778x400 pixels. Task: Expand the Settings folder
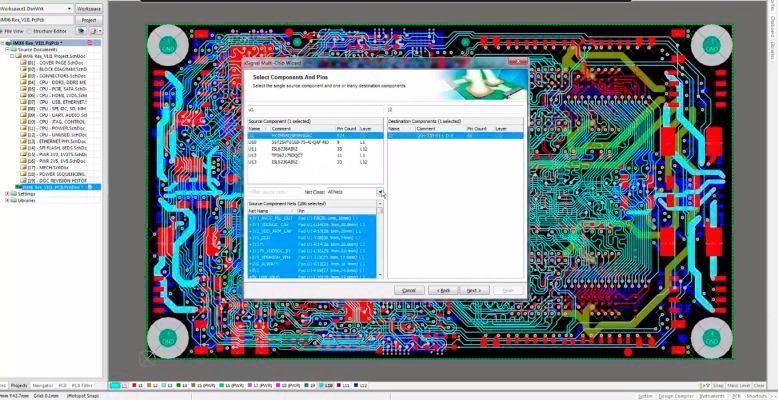click(x=7, y=194)
